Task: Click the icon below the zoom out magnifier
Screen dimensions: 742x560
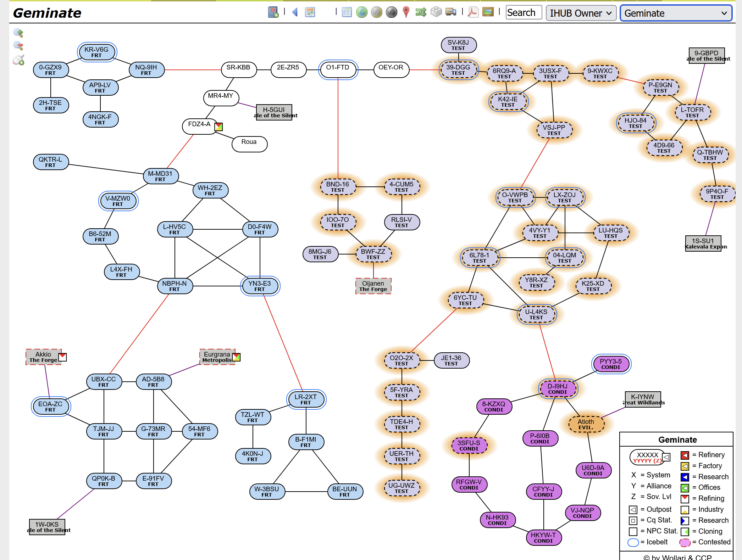Action: 18,60
